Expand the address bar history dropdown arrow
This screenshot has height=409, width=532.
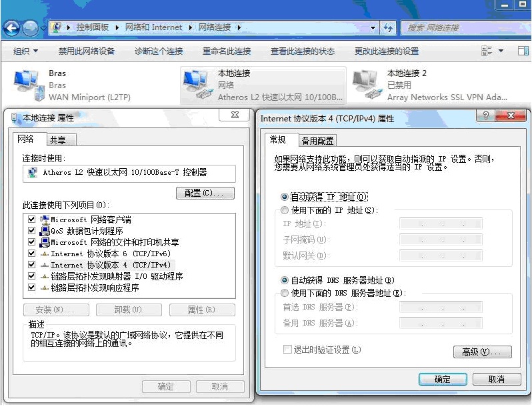pyautogui.click(x=373, y=28)
